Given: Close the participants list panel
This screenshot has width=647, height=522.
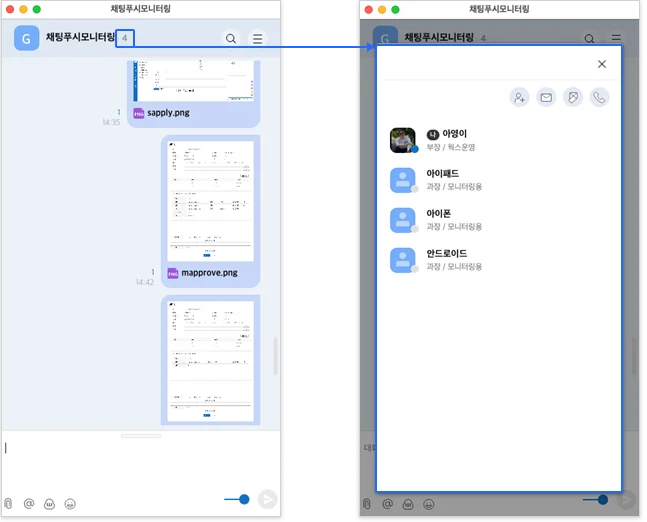Looking at the screenshot, I should [602, 64].
